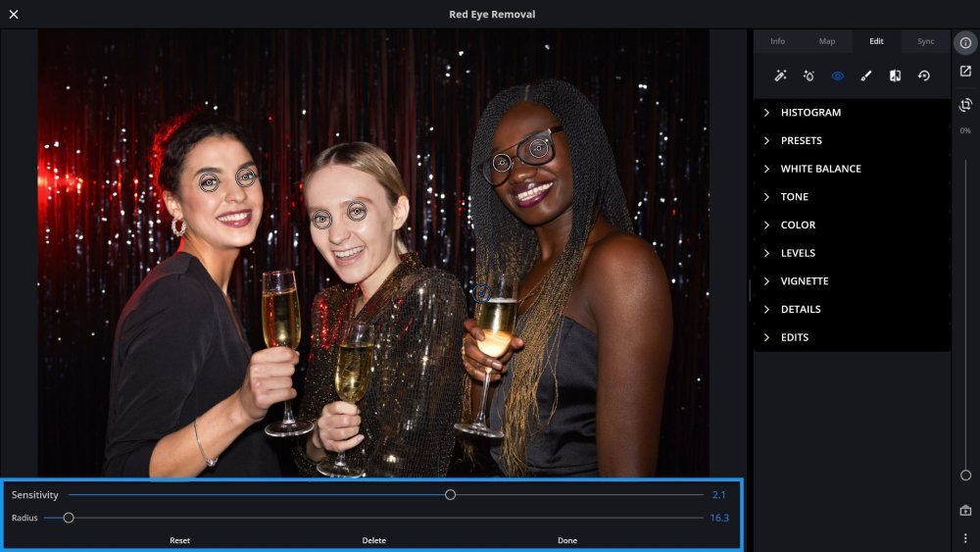
Task: Click the reset edits history icon
Action: pyautogui.click(x=923, y=75)
